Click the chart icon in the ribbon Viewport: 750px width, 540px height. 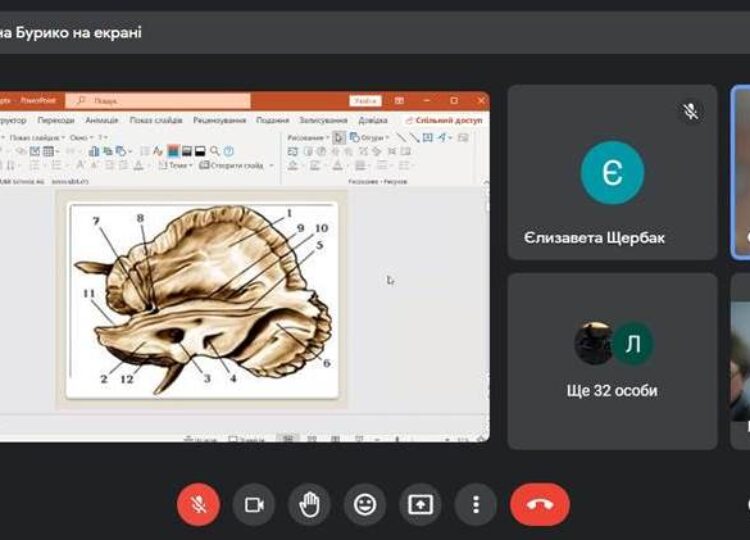[x=94, y=152]
